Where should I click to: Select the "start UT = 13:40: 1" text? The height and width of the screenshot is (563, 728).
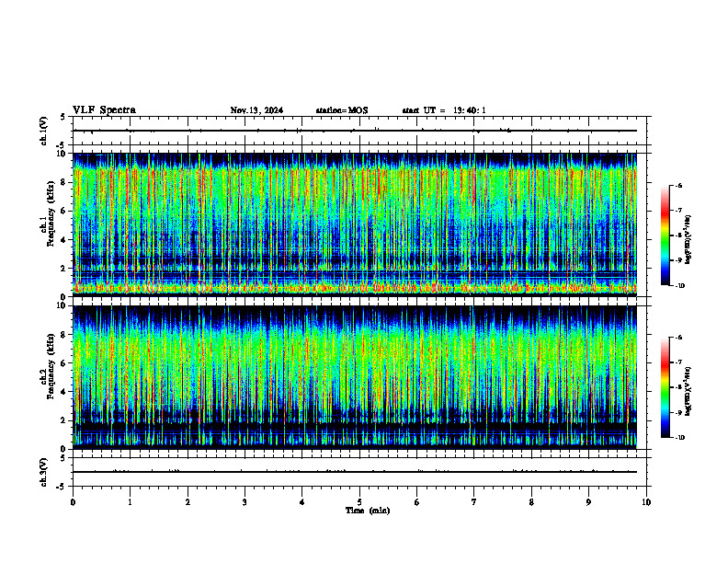(444, 110)
